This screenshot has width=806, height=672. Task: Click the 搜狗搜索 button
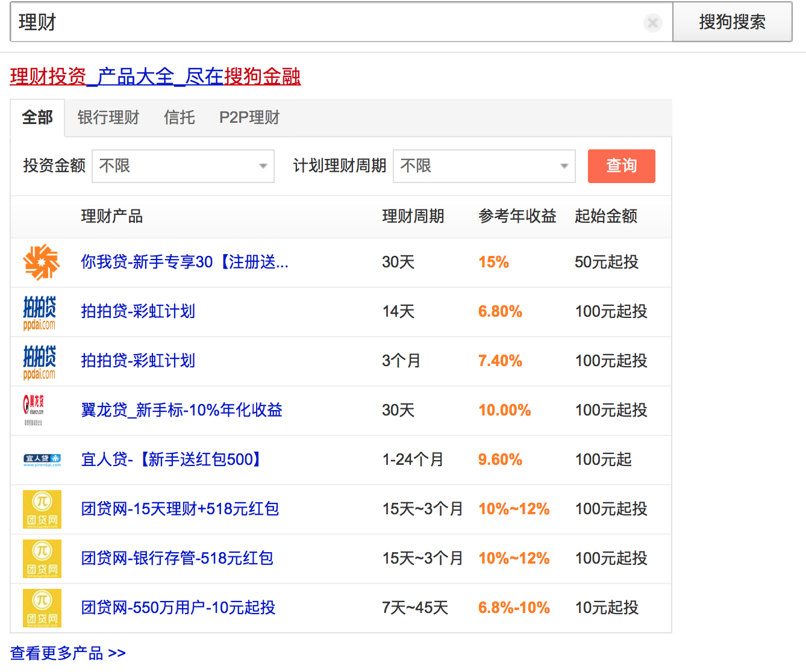click(733, 22)
